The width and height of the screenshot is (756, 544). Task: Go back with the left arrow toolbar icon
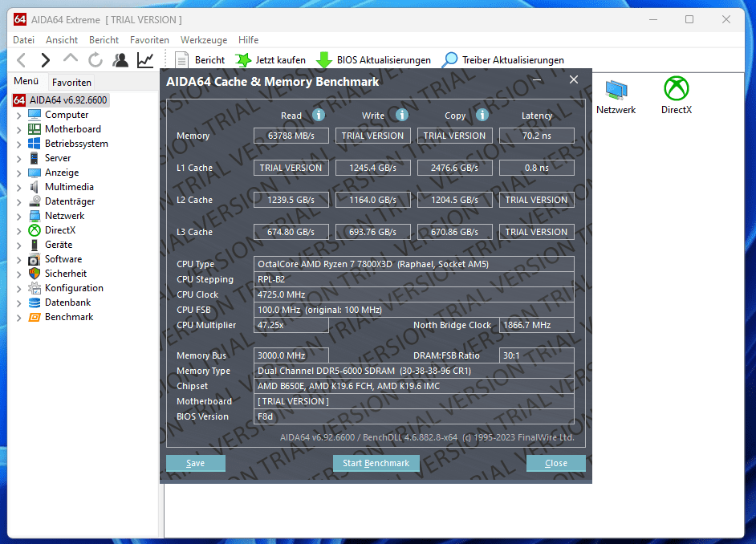tap(21, 60)
